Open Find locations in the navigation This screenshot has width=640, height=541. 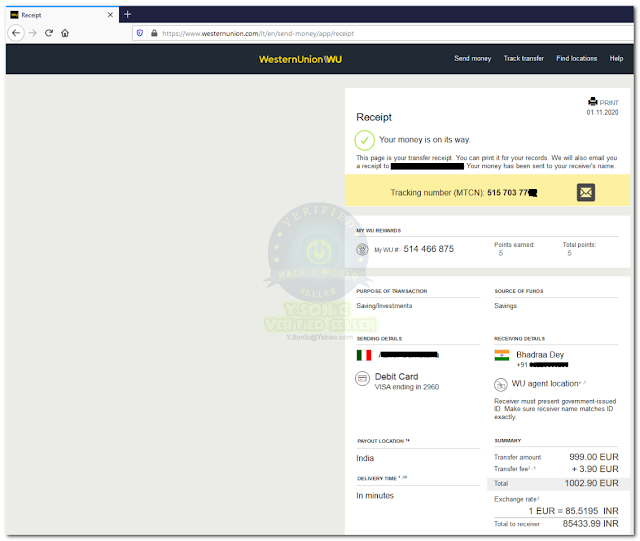tap(576, 58)
